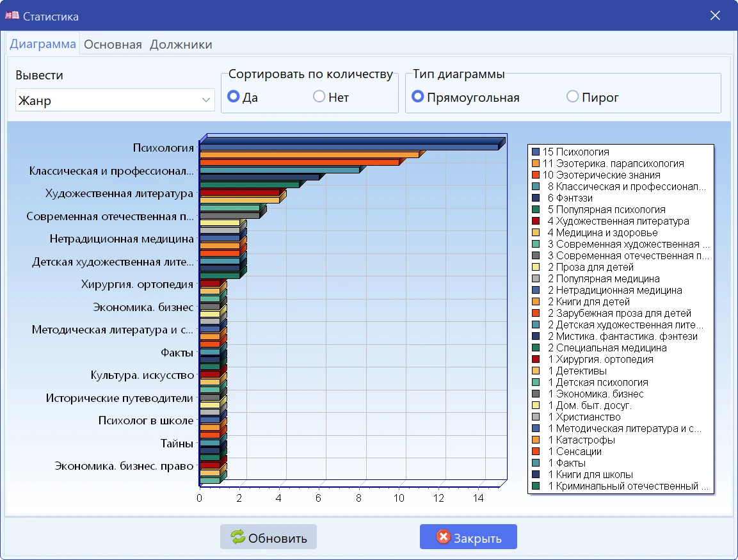Click legend entry '1 Детская психология'

pos(598,383)
